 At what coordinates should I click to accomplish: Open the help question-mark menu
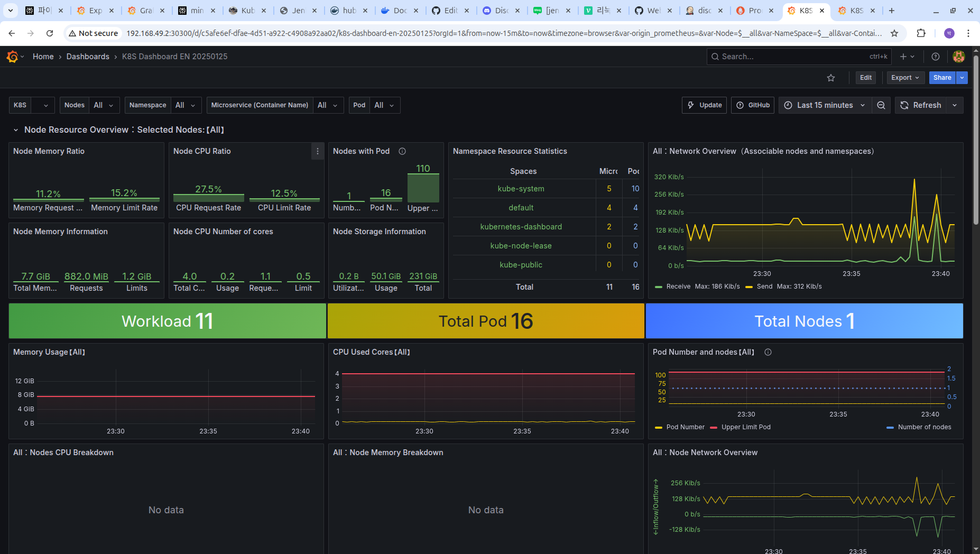coord(936,57)
